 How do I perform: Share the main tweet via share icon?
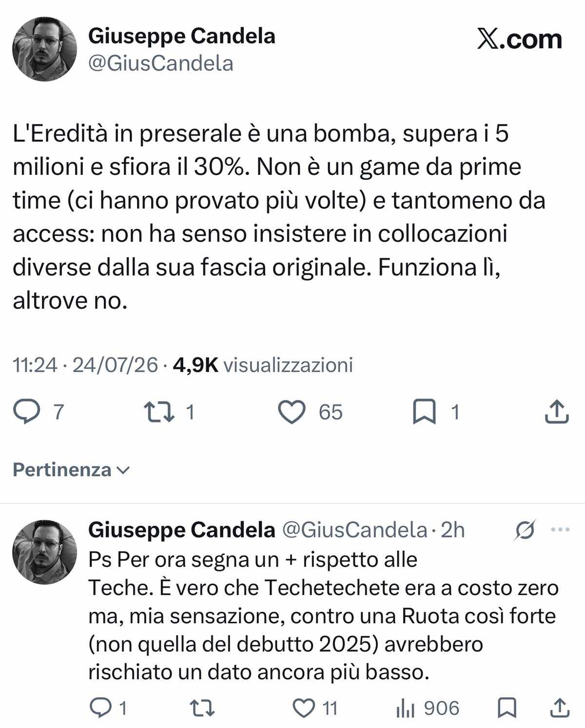(x=556, y=412)
